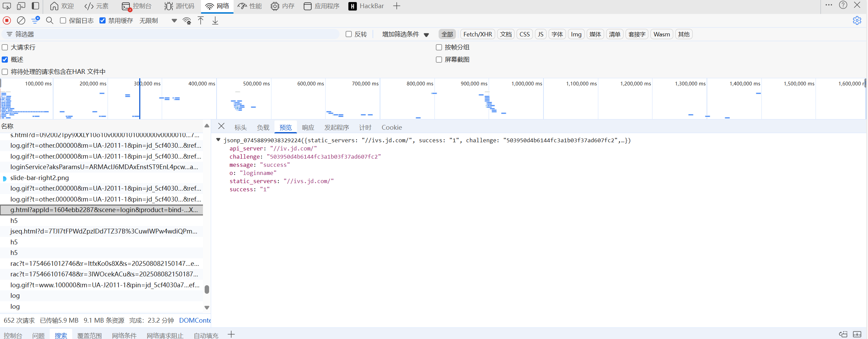This screenshot has width=868, height=339.
Task: Click the record network log icon
Action: 7,20
